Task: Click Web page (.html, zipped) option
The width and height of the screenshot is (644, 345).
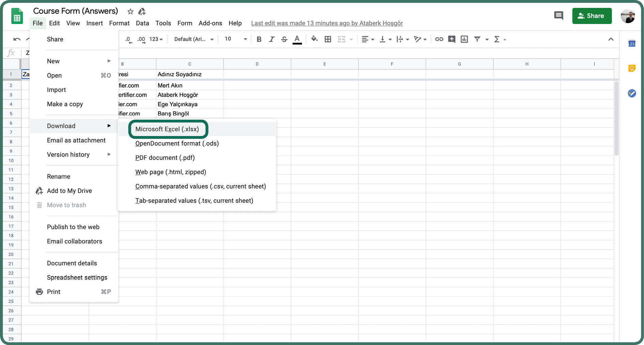Action: 197,172
